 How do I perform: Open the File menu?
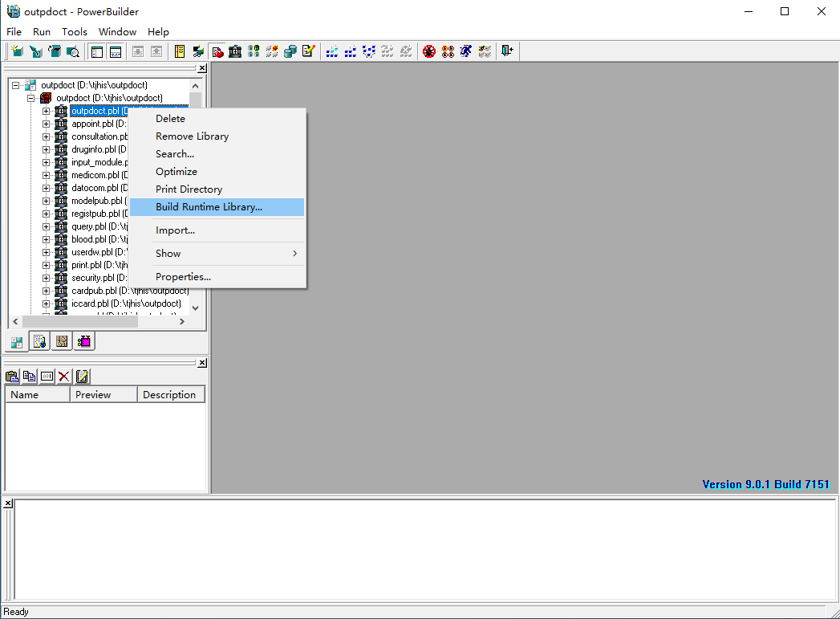[x=14, y=31]
